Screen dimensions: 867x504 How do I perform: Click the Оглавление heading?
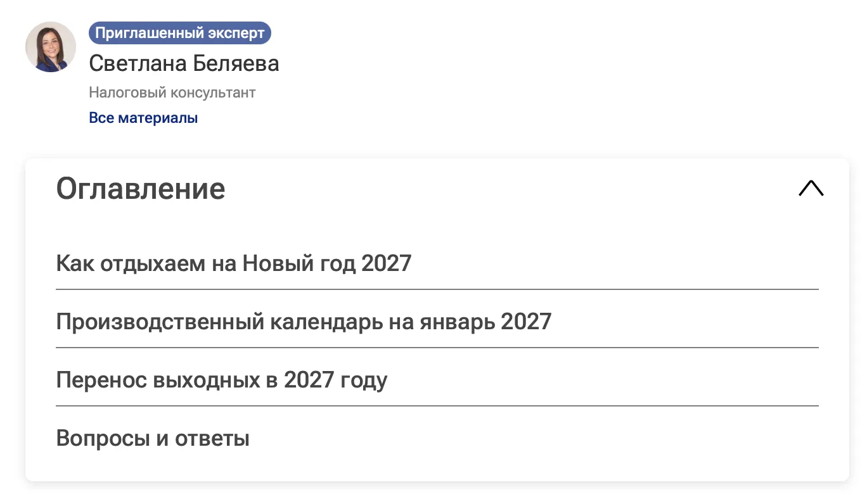tap(141, 189)
